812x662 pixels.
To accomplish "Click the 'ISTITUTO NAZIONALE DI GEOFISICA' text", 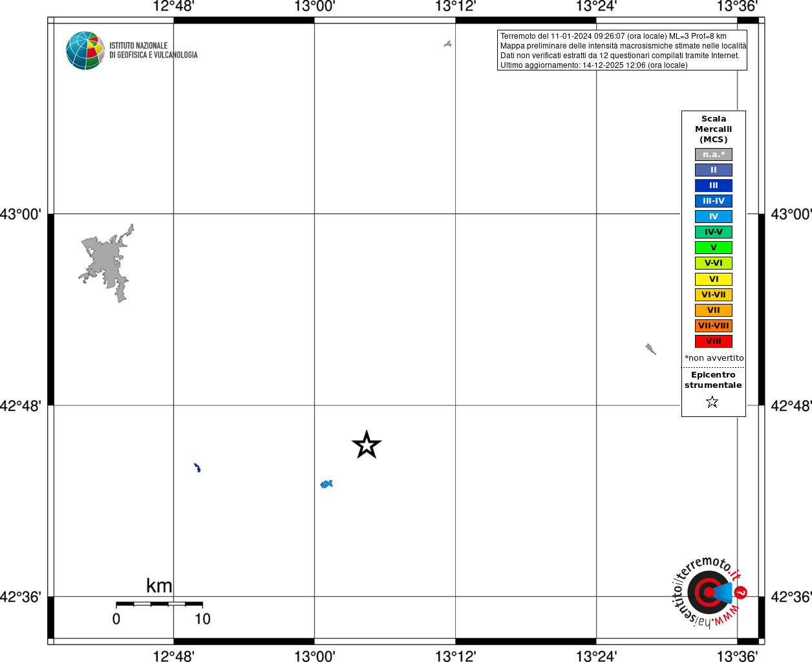I will click(x=153, y=50).
